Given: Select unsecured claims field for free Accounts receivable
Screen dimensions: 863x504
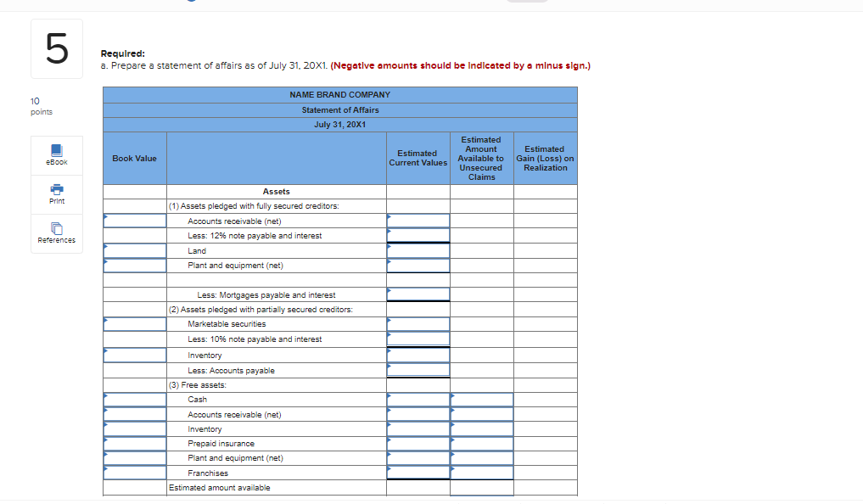Looking at the screenshot, I should 482,414.
